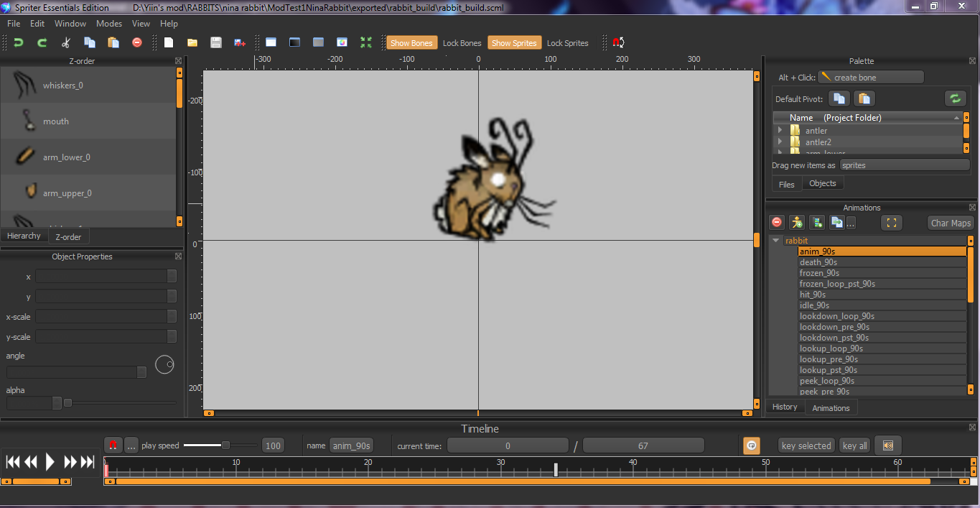This screenshot has height=508, width=980.
Task: Click the red delete icon in toolbar
Action: pos(137,43)
